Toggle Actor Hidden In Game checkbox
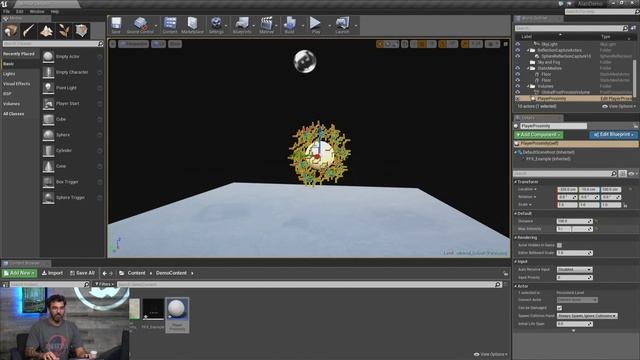 point(559,245)
